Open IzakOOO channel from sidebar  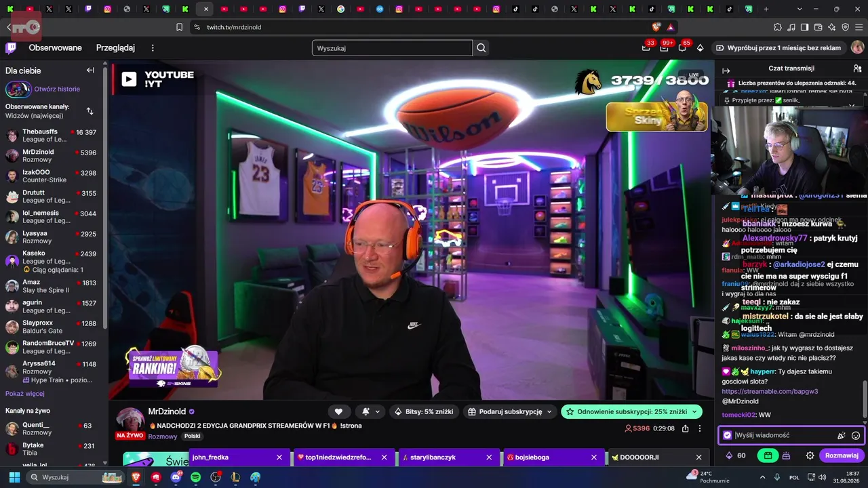click(52, 176)
